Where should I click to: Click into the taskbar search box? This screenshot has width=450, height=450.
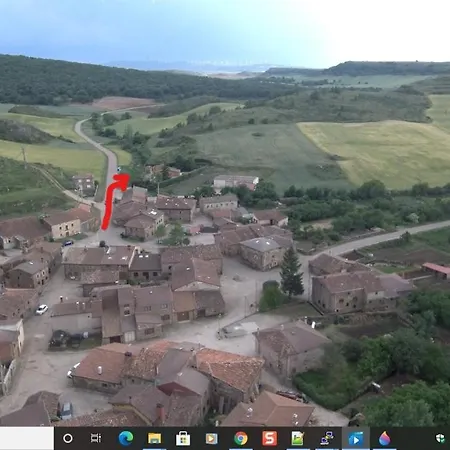click(x=27, y=438)
